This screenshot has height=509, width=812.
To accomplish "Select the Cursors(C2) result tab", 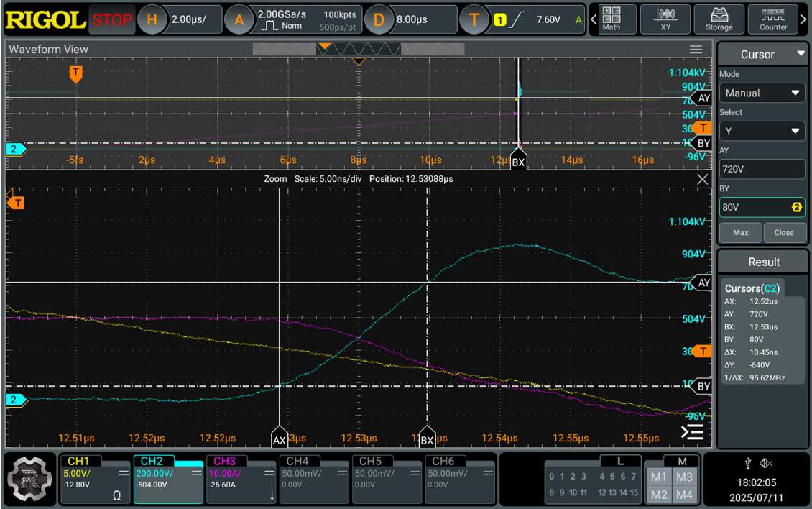I will (x=752, y=288).
